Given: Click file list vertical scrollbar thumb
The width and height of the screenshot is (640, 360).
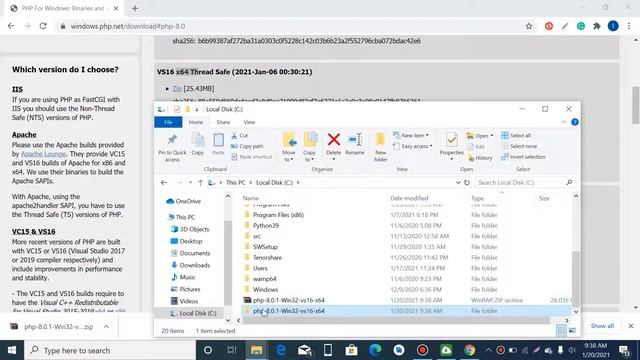Looking at the screenshot, I should click(576, 279).
